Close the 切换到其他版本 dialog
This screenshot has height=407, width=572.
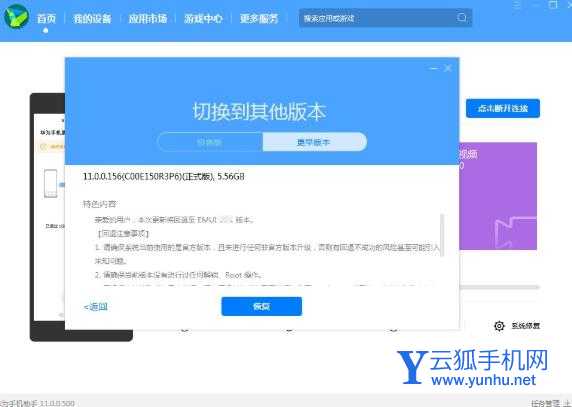coord(448,68)
